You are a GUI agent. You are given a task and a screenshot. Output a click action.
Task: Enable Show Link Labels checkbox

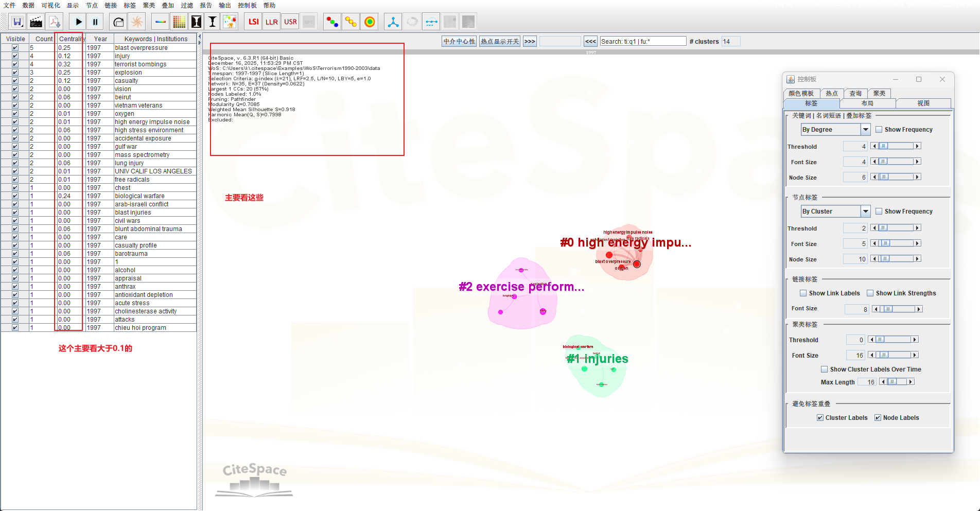click(x=803, y=293)
